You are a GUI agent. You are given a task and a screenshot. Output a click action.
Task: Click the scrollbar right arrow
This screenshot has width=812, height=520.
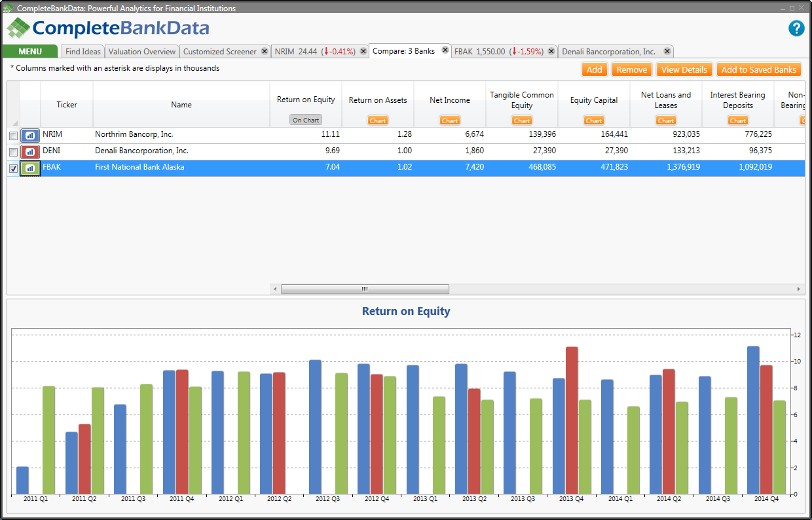(799, 289)
